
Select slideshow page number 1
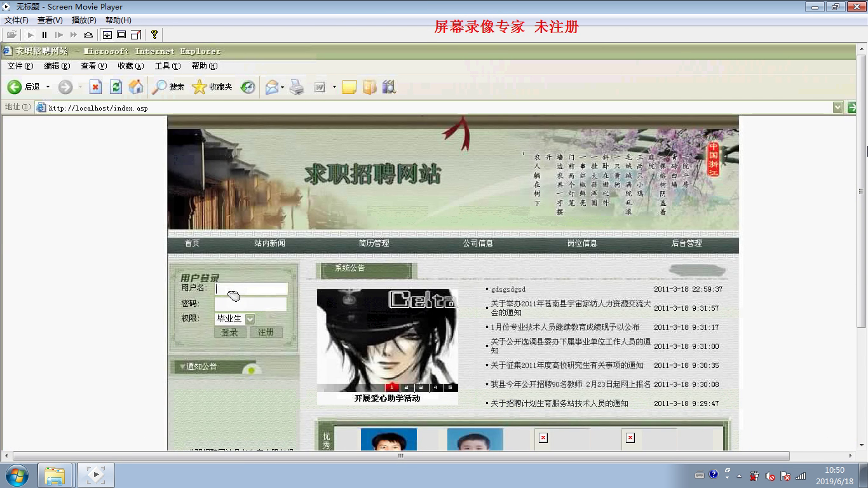point(392,387)
